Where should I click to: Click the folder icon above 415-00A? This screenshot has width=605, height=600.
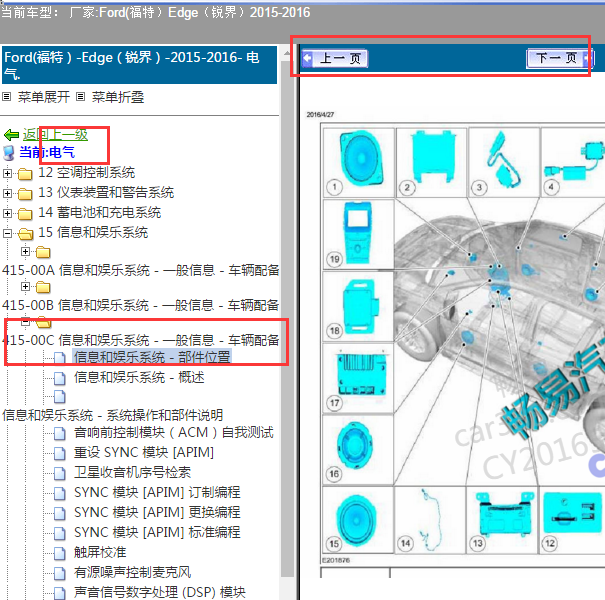pyautogui.click(x=43, y=252)
